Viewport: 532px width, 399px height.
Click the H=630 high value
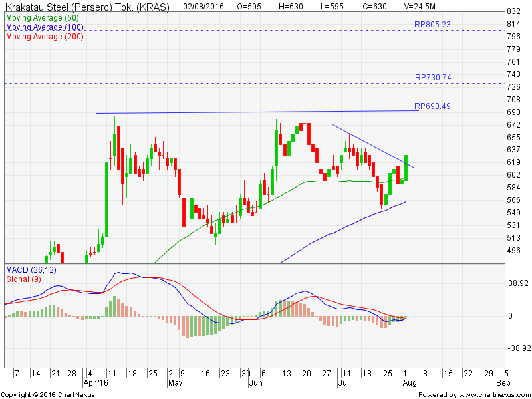[x=290, y=7]
